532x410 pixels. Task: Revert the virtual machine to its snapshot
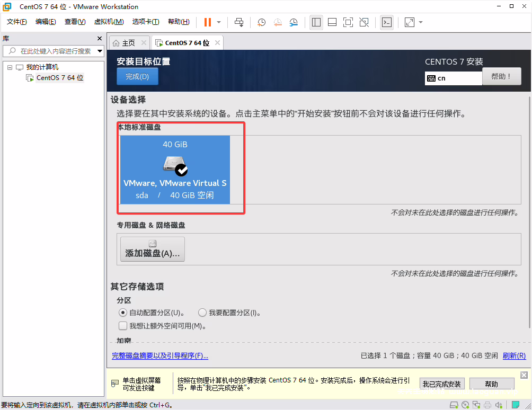(x=278, y=22)
